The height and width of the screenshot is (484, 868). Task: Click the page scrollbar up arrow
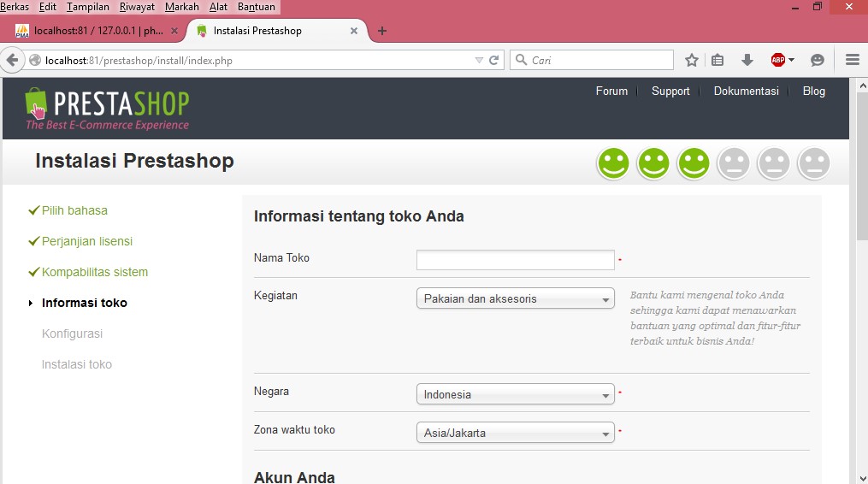863,86
